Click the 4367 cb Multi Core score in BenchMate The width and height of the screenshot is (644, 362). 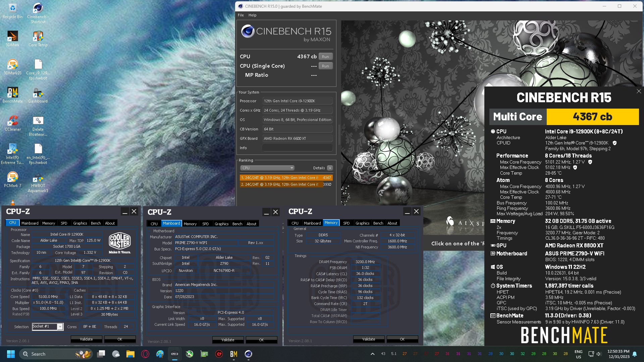592,117
